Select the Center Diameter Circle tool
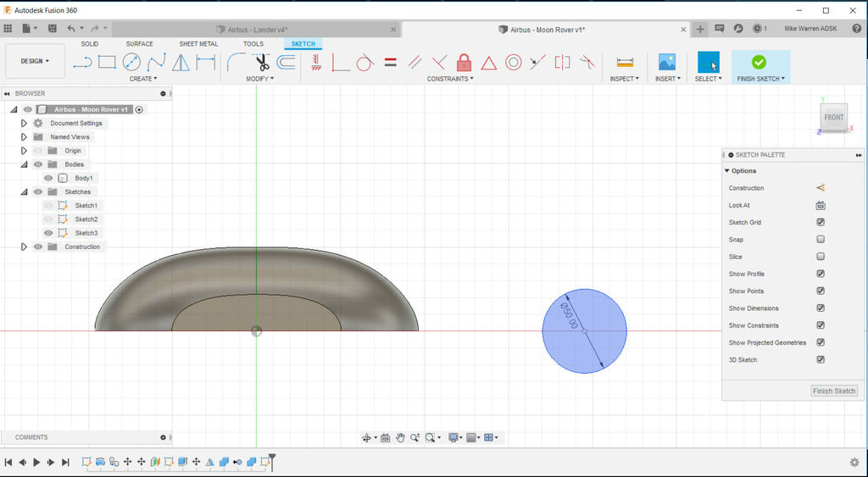Viewport: 868px width, 477px height. coord(131,62)
